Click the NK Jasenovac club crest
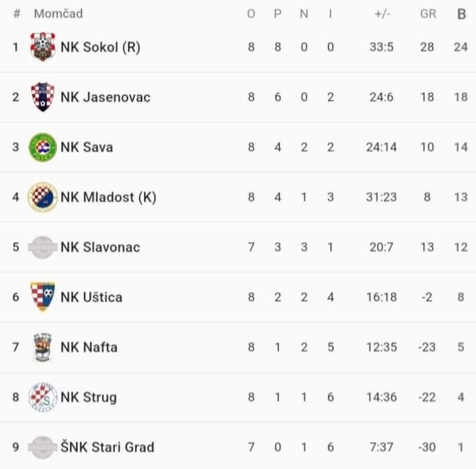Image resolution: width=476 pixels, height=469 pixels. [43, 97]
